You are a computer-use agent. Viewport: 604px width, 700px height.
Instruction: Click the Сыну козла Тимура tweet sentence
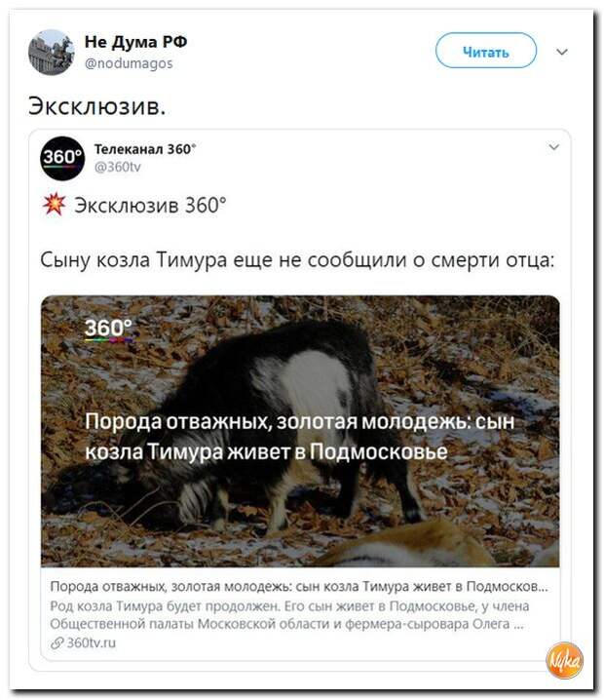tap(297, 259)
